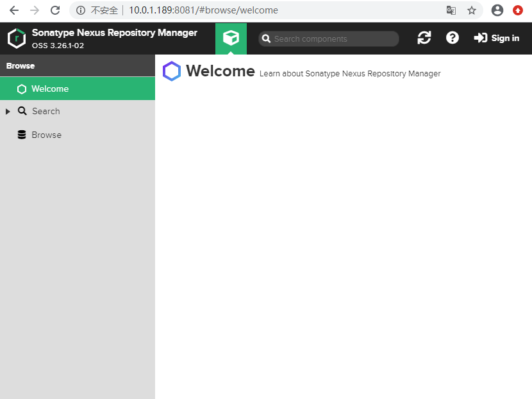Click the magnifier icon in Search components
532x399 pixels.
pyautogui.click(x=267, y=38)
